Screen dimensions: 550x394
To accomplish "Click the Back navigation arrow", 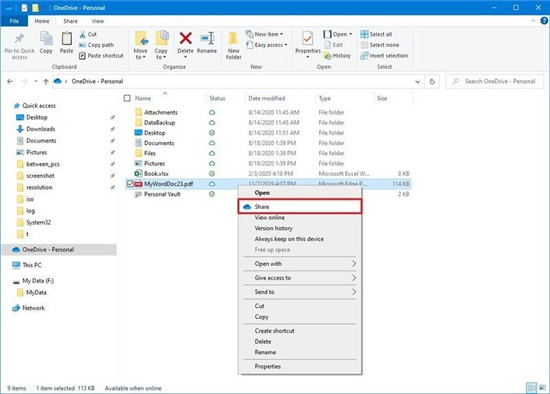I will 10,81.
